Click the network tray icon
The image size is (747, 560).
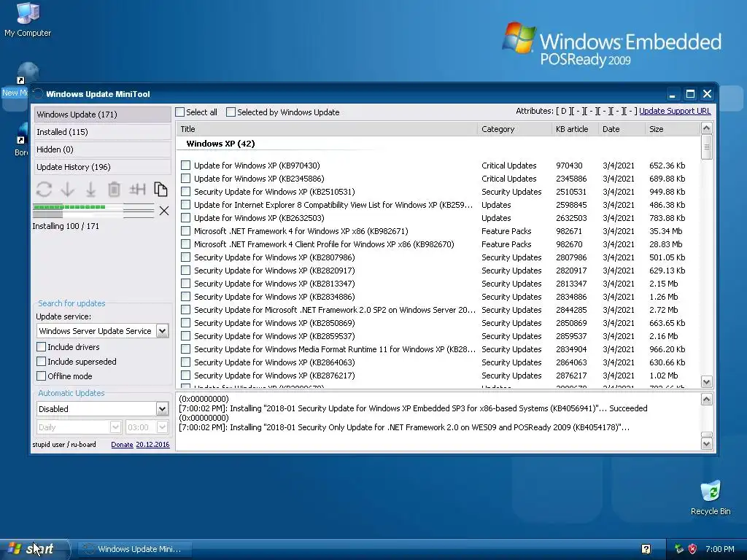[679, 549]
